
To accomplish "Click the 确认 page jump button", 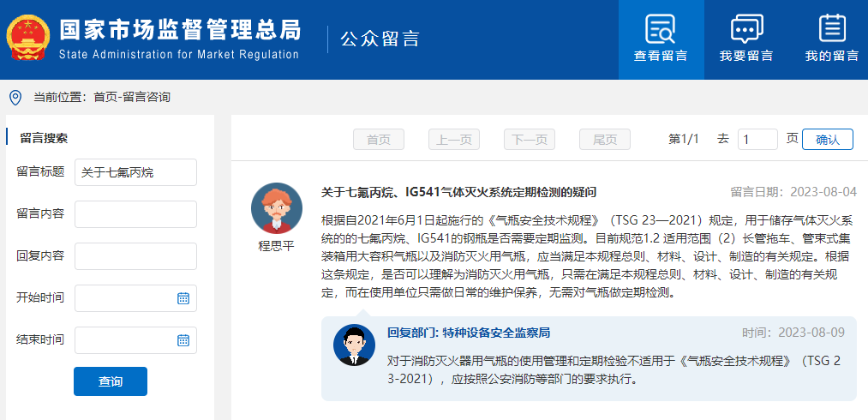I will point(828,140).
